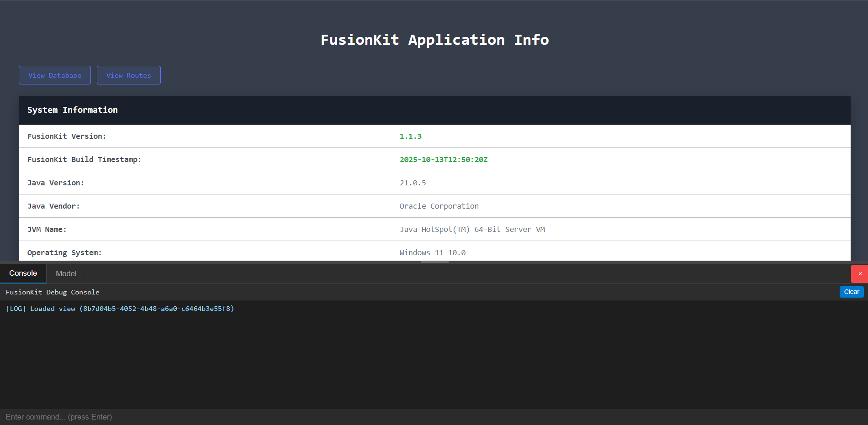Viewport: 868px width, 425px height.
Task: Click the Loaded view log entry
Action: click(120, 309)
